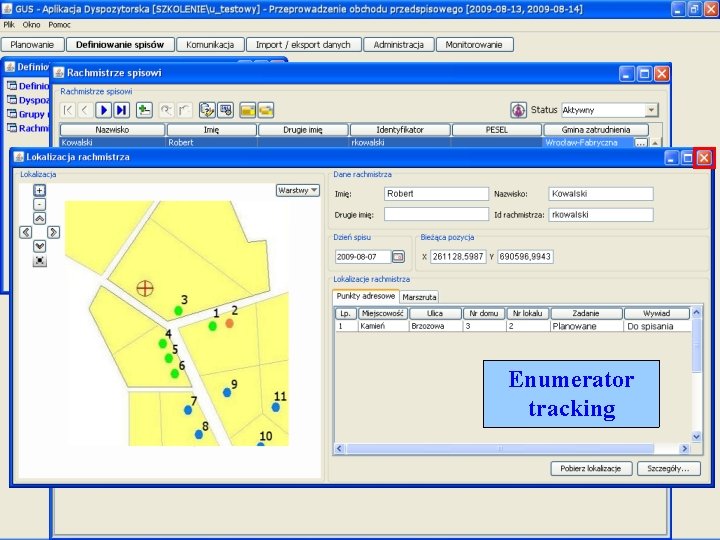Click the 'Do spisania' cell in address table
This screenshot has width=720, height=540.
(657, 326)
